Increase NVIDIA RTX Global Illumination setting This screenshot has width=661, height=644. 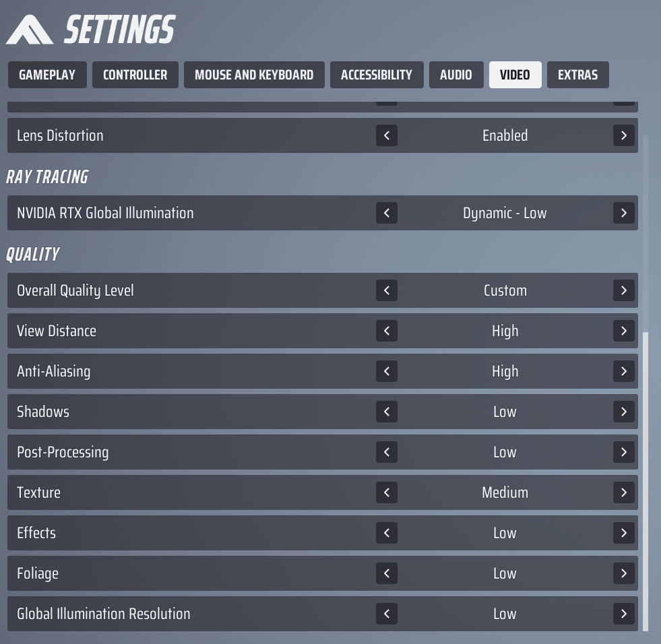pyautogui.click(x=624, y=213)
